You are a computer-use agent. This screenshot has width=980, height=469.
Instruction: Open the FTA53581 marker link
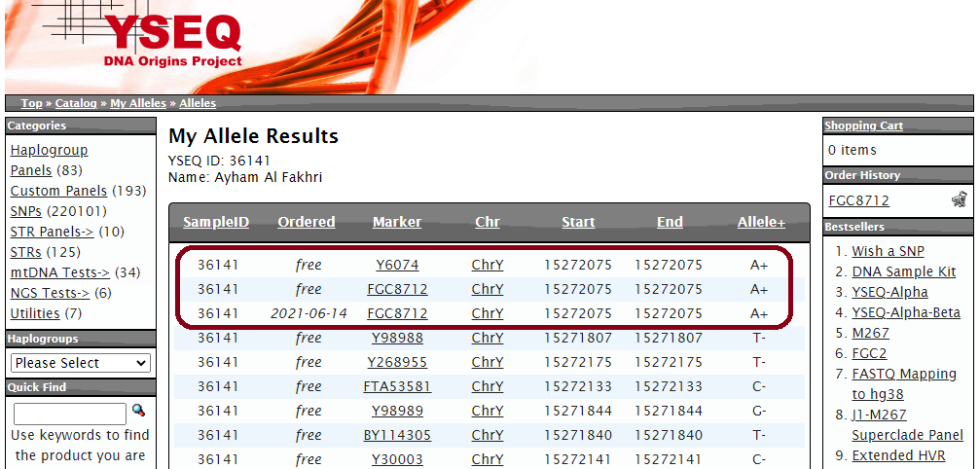[397, 386]
